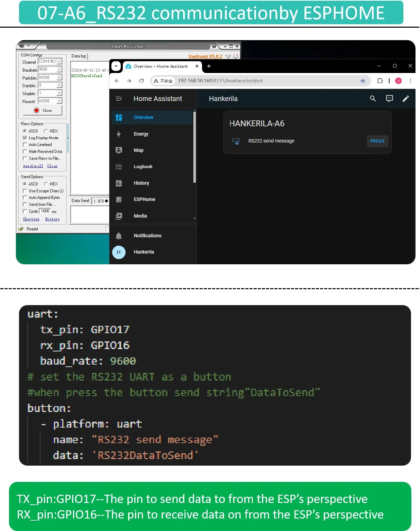Open the Baudrate 9600 dropdown
Image resolution: width=420 pixels, height=531 pixels.
click(60, 70)
